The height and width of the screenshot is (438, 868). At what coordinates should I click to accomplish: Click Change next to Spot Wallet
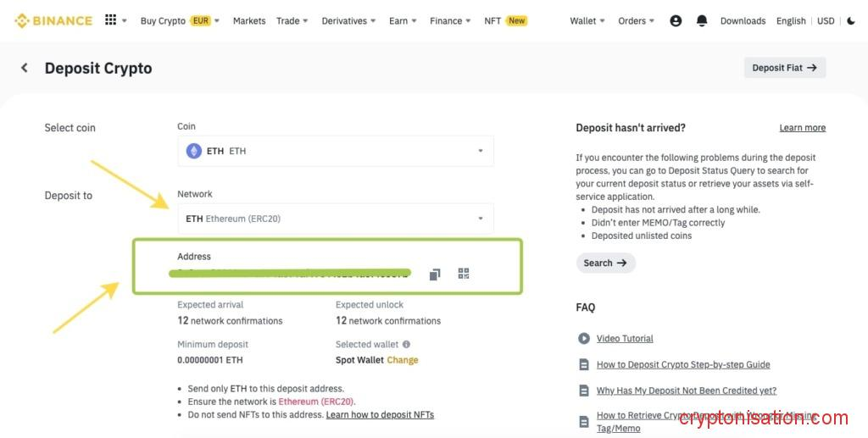[x=403, y=360]
